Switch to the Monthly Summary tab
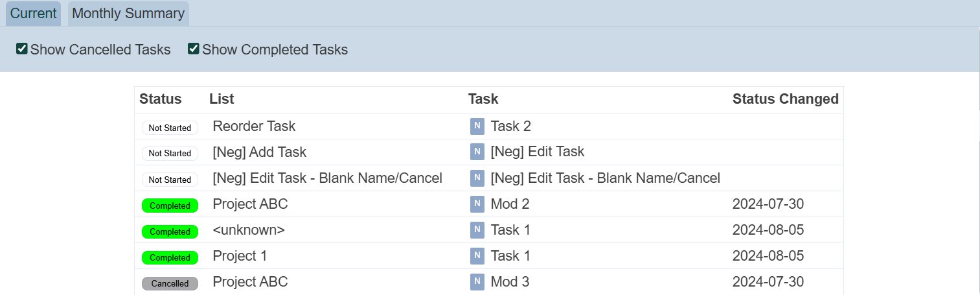The width and height of the screenshot is (980, 295). 128,14
